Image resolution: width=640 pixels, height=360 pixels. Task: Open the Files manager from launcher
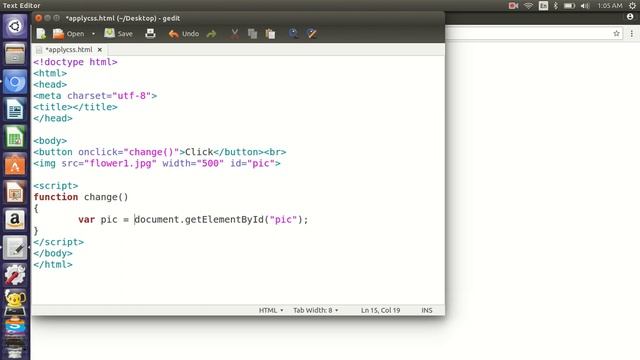[15, 54]
